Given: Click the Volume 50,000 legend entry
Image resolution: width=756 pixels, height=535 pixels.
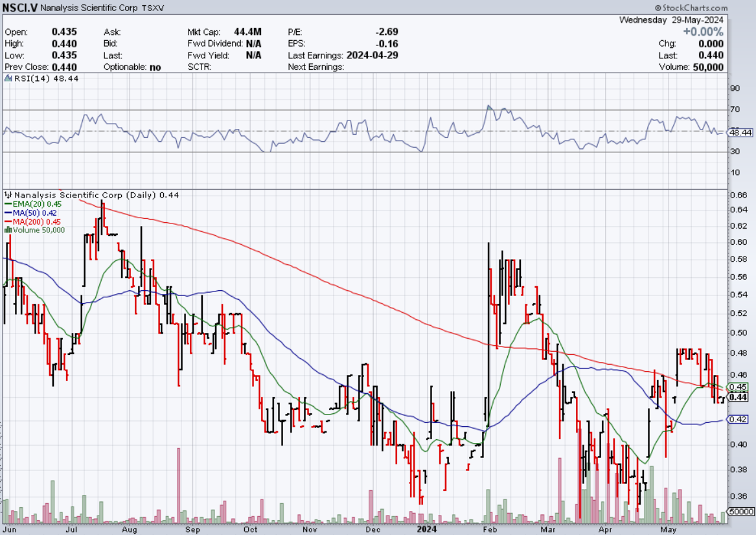Looking at the screenshot, I should click(x=39, y=230).
